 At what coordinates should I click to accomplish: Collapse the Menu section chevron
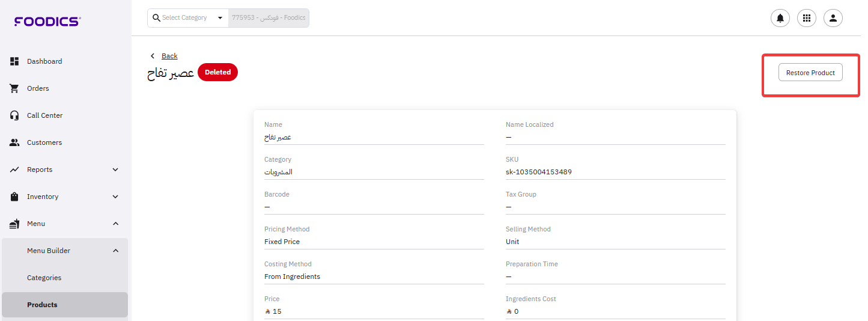(115, 224)
